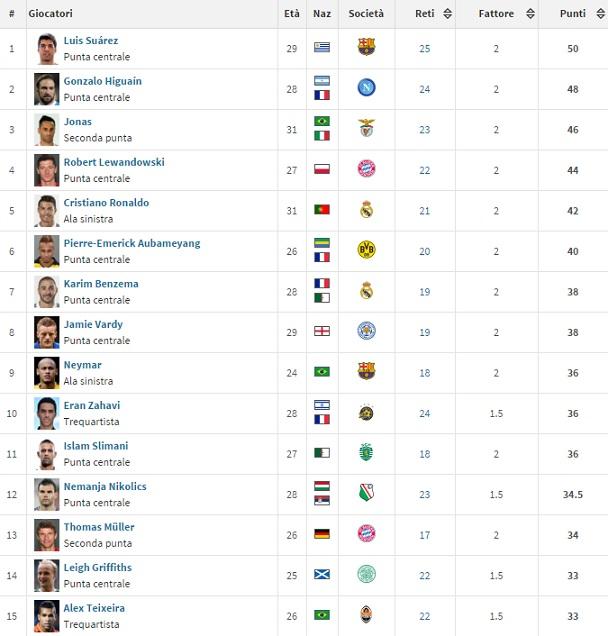Click the Celtic crest in Leigh Griffiths's row
The width and height of the screenshot is (608, 636).
coord(366,574)
